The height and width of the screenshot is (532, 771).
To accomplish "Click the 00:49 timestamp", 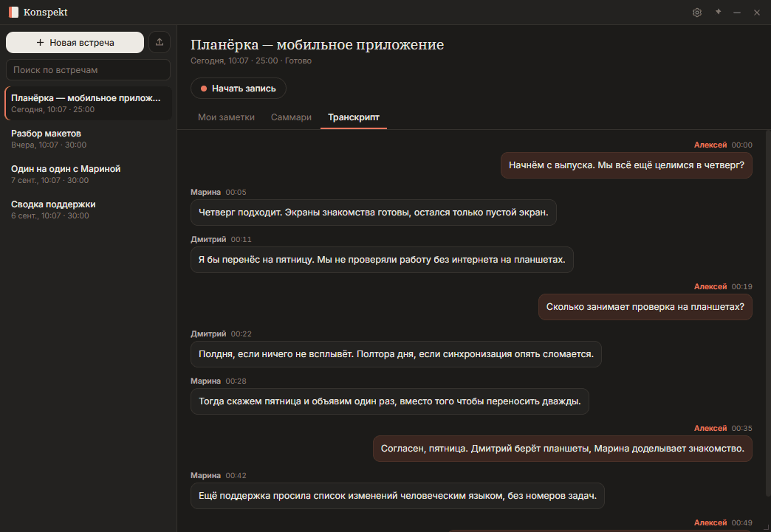I will point(742,522).
